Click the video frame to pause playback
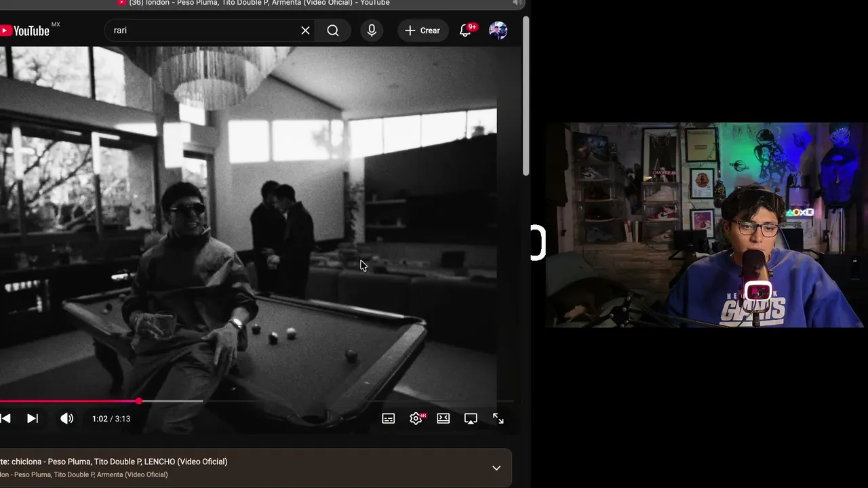Viewport: 868px width, 488px height. click(x=248, y=224)
